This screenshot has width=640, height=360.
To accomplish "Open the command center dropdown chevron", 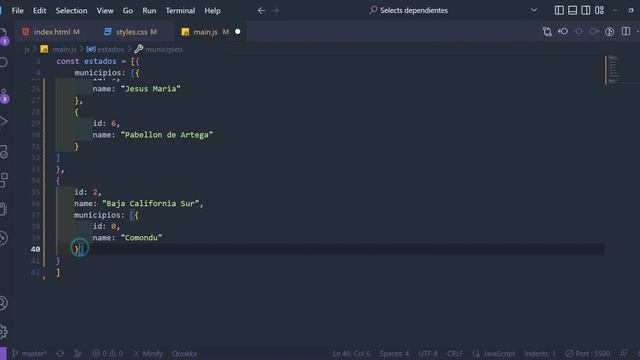I will coord(533,10).
